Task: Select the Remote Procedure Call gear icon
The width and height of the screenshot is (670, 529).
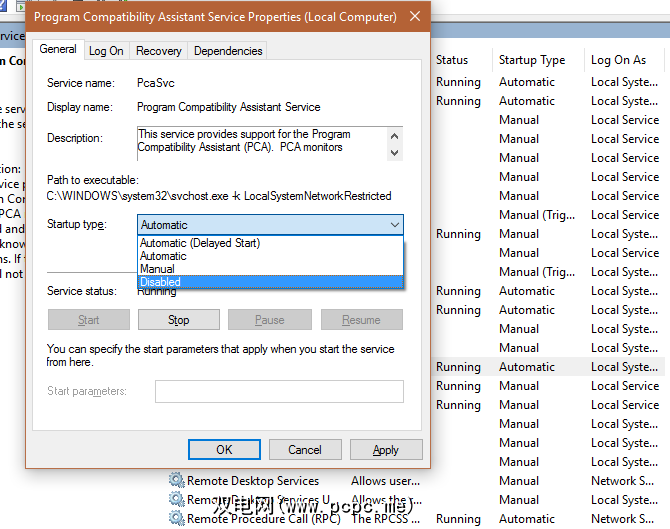Action: pos(176,518)
